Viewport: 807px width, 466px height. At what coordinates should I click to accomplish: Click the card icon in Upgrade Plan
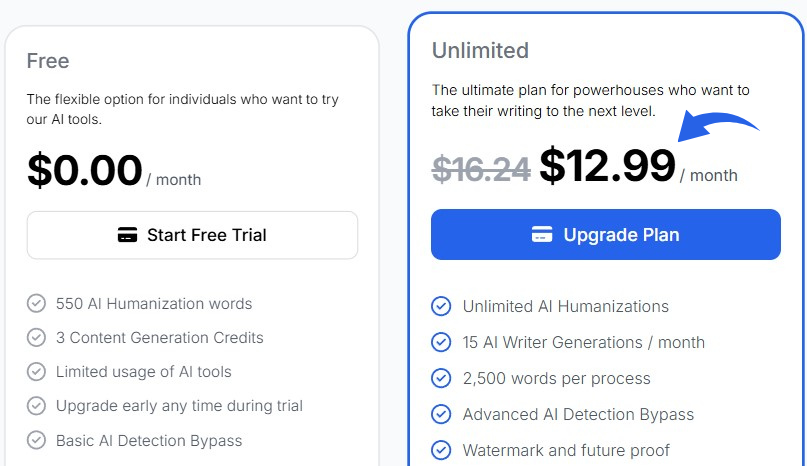(542, 235)
